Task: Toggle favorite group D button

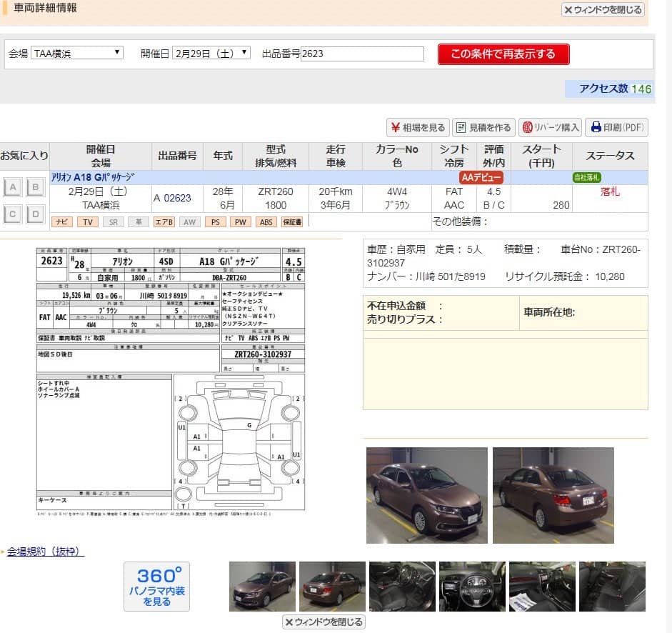Action: coord(36,214)
